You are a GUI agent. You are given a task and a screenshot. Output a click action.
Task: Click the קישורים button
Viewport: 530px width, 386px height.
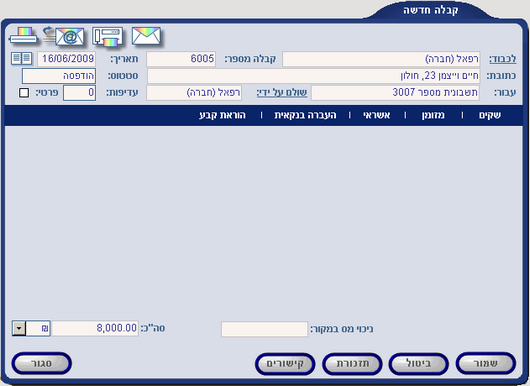285,364
